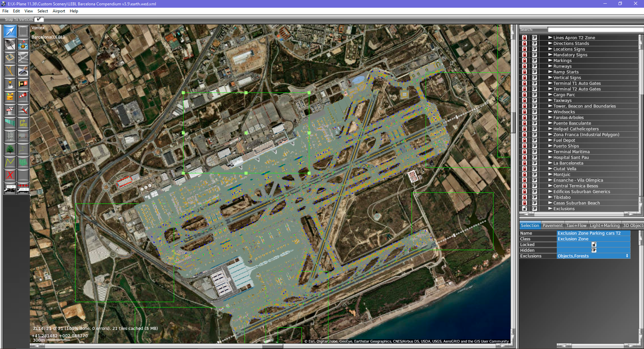644x349 pixels.
Task: Switch to the Taxi+Flow tab
Action: [576, 225]
